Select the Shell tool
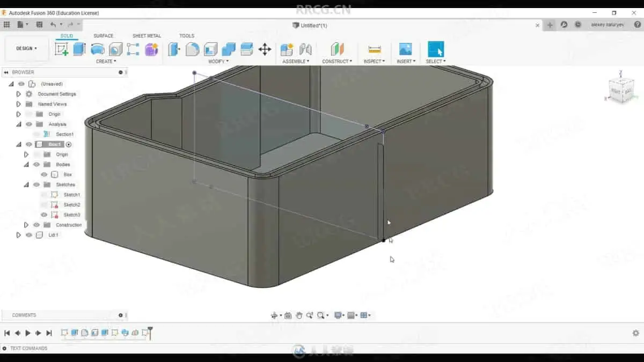The image size is (644, 362). pos(210,49)
